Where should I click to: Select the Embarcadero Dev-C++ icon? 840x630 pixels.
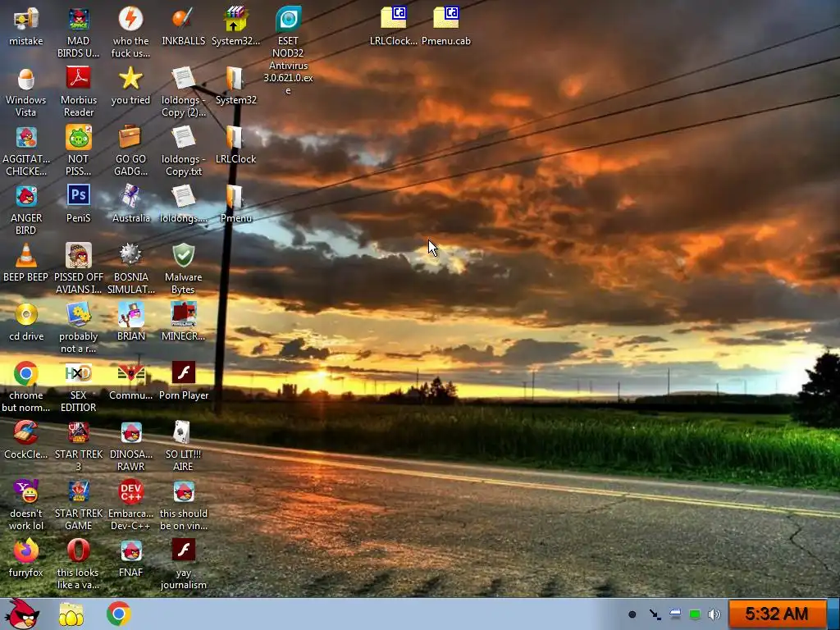(130, 492)
